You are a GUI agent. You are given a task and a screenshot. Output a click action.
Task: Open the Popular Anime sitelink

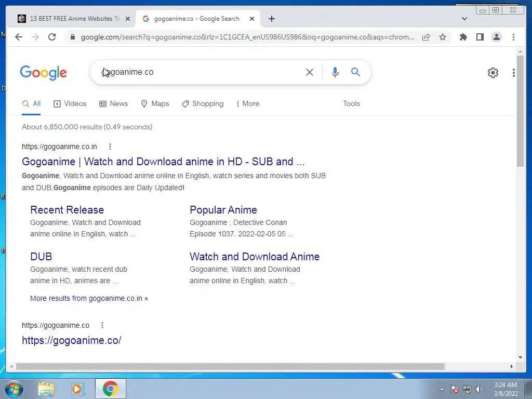click(x=223, y=210)
